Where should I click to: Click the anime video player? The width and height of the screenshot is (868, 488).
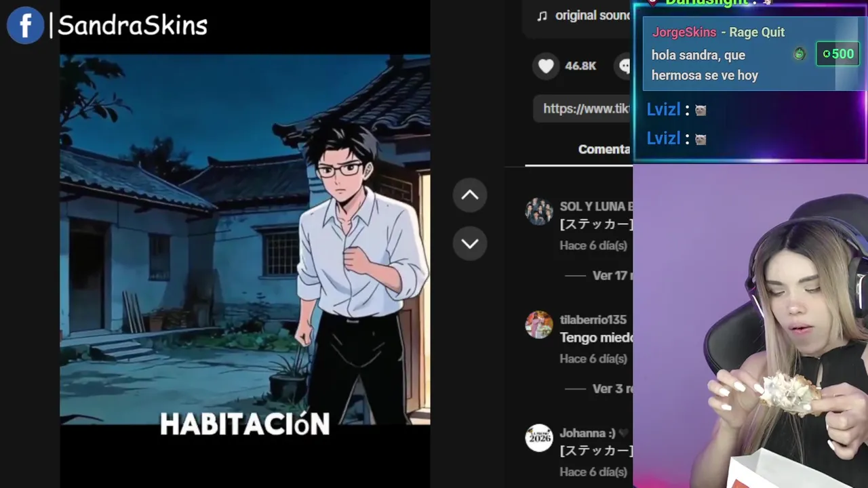click(x=245, y=240)
